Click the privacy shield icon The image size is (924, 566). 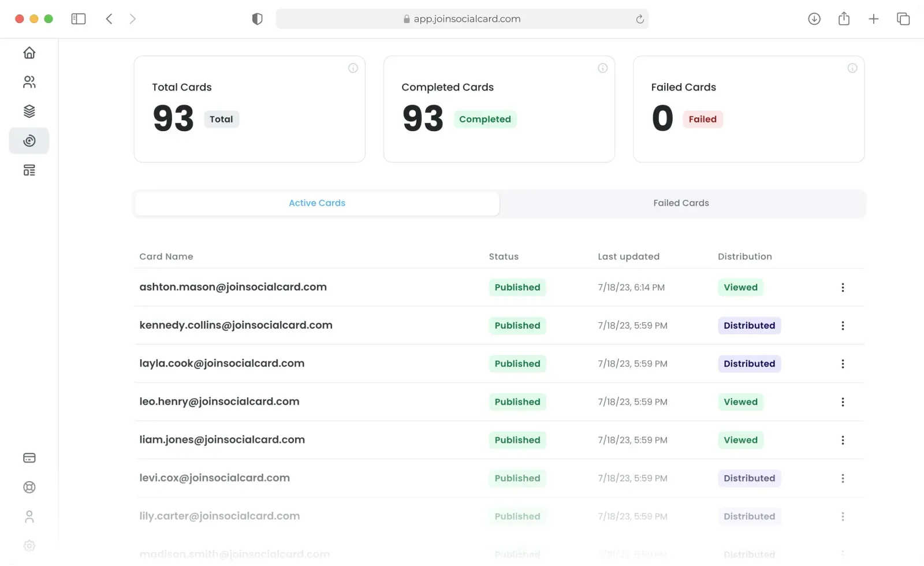point(258,19)
